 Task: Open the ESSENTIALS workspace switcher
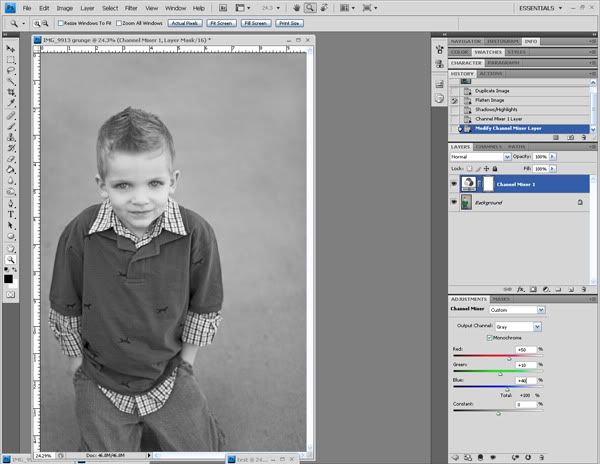click(x=541, y=8)
